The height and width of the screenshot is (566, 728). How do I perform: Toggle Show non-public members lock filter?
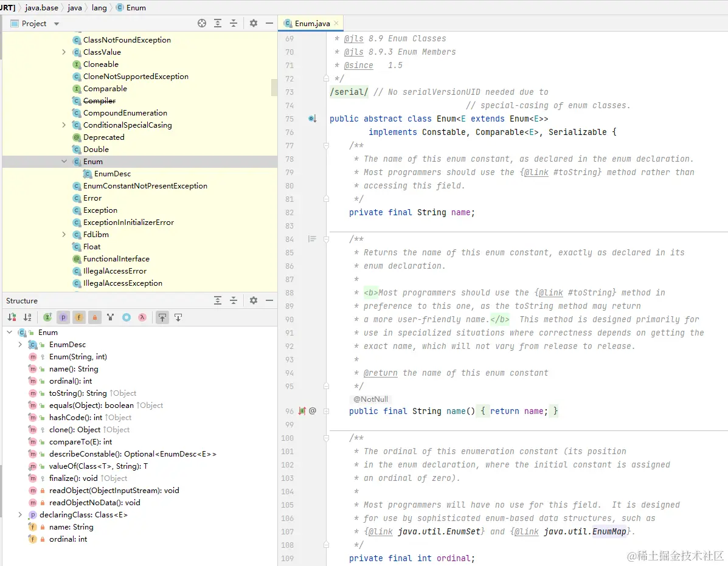coord(95,317)
